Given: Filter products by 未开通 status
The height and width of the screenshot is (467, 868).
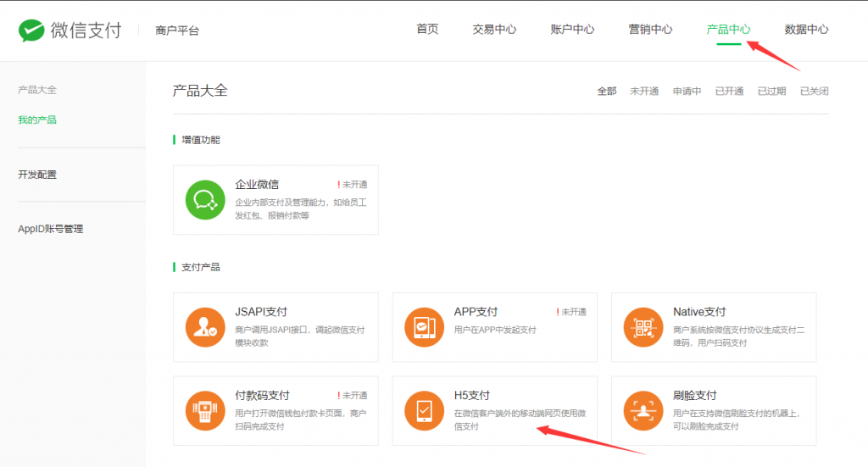Looking at the screenshot, I should click(x=644, y=92).
